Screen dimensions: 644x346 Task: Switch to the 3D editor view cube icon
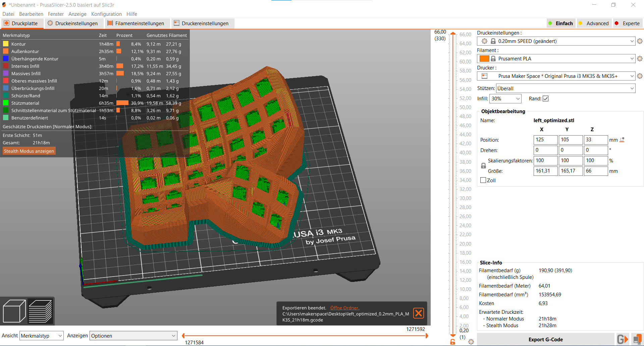(x=14, y=311)
